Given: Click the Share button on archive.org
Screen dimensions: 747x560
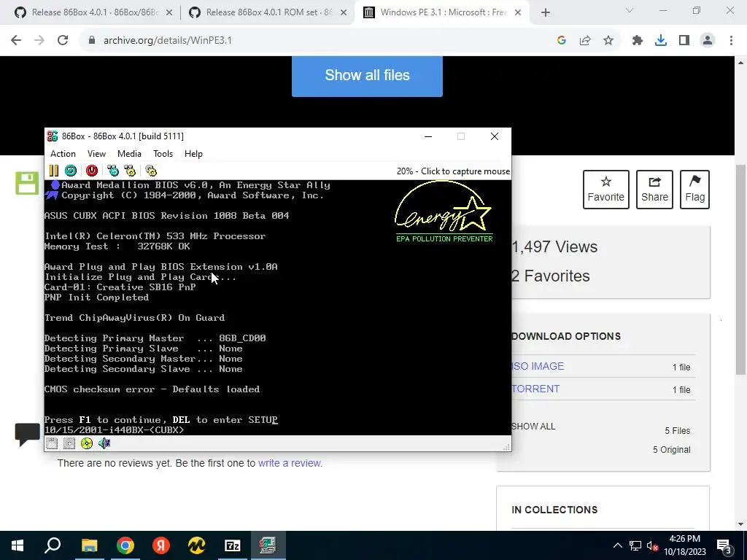Looking at the screenshot, I should 654,190.
